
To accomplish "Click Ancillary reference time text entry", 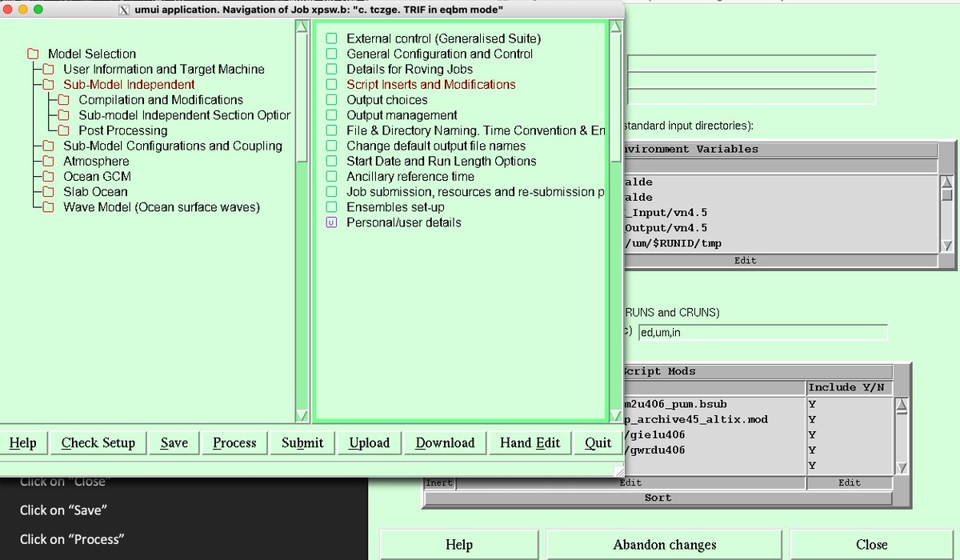I will (410, 176).
